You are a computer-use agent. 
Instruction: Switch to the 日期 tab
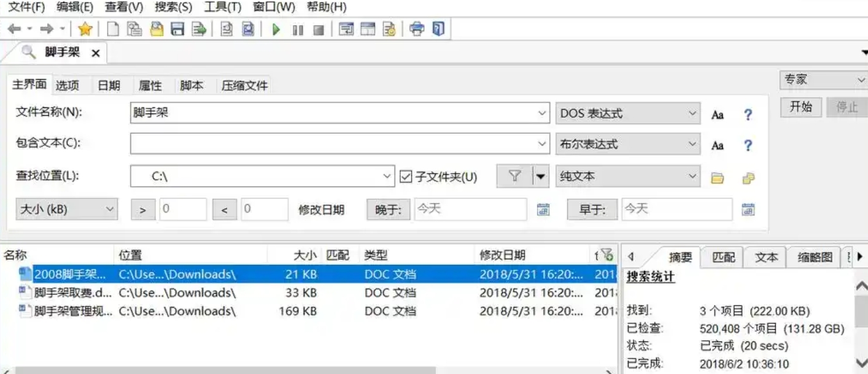pyautogui.click(x=109, y=86)
